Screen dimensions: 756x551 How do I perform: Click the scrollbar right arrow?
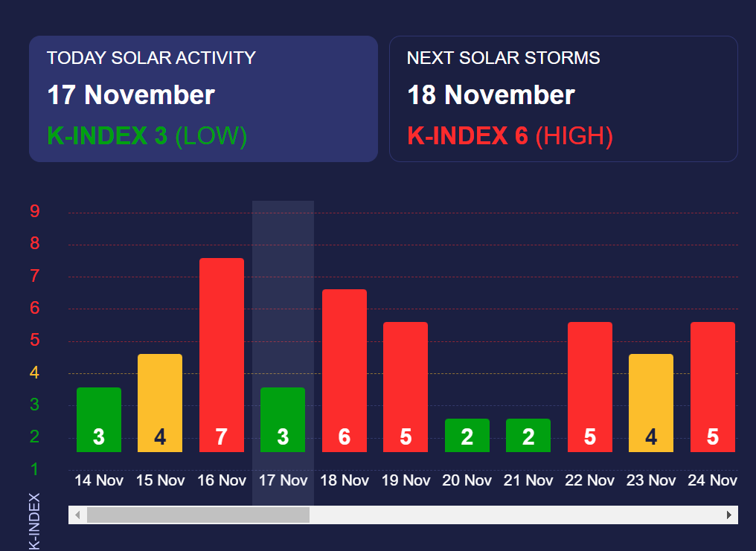pos(729,515)
